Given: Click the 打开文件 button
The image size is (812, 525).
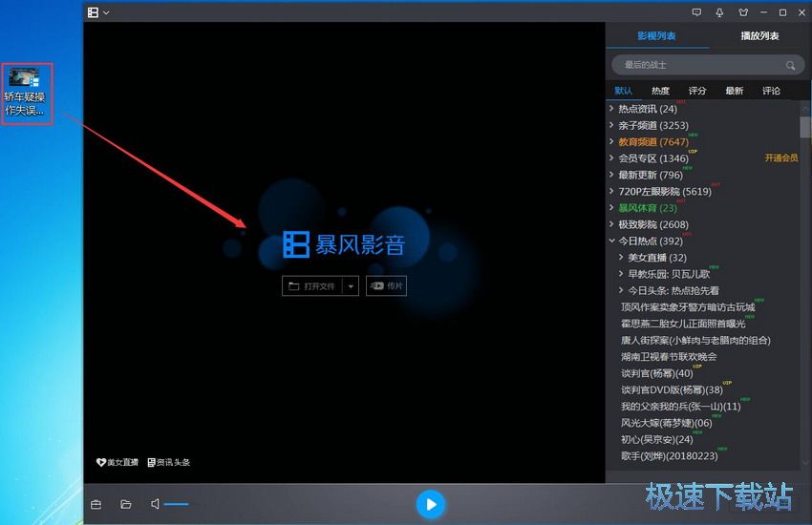Looking at the screenshot, I should coord(311,286).
